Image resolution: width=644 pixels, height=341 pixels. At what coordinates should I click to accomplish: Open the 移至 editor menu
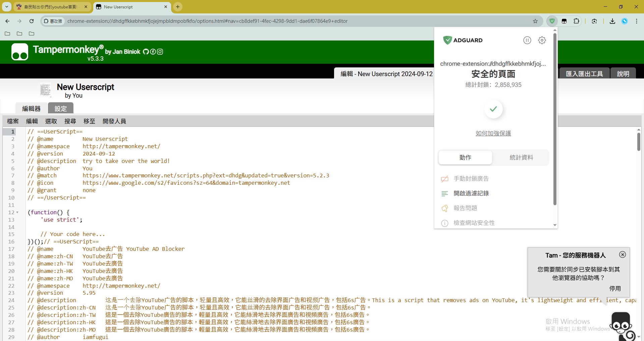click(x=90, y=121)
